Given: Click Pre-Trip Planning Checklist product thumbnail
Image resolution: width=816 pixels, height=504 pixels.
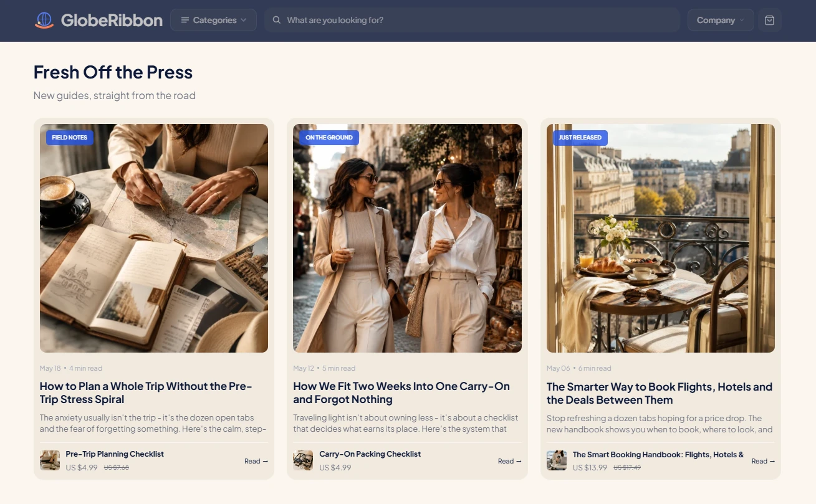Looking at the screenshot, I should (x=50, y=460).
